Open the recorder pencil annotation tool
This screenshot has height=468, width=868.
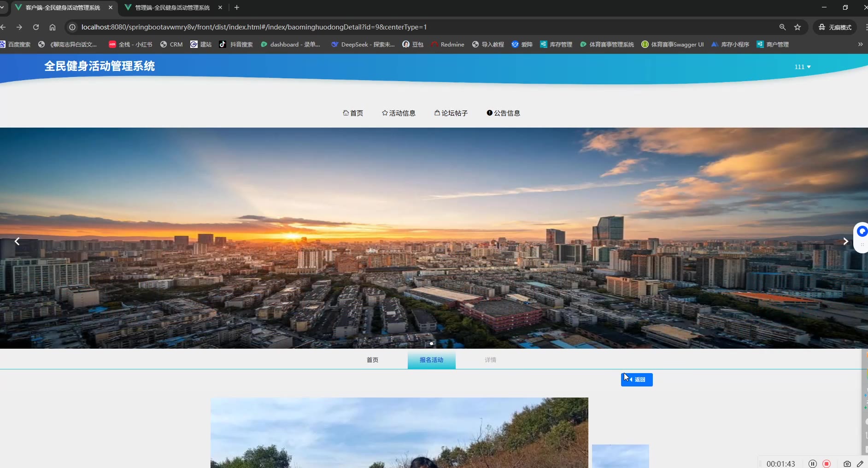[860, 464]
